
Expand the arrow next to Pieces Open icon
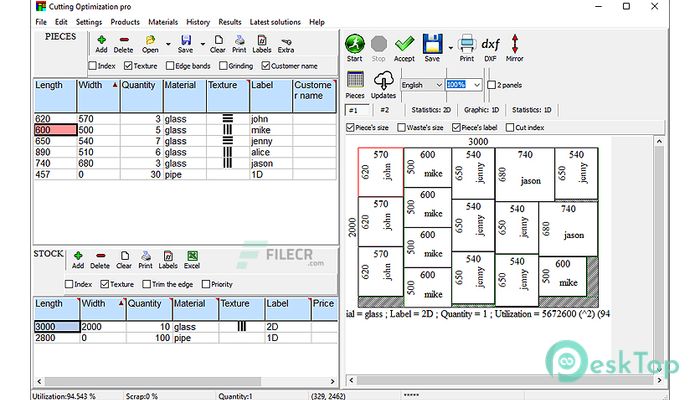click(x=168, y=44)
